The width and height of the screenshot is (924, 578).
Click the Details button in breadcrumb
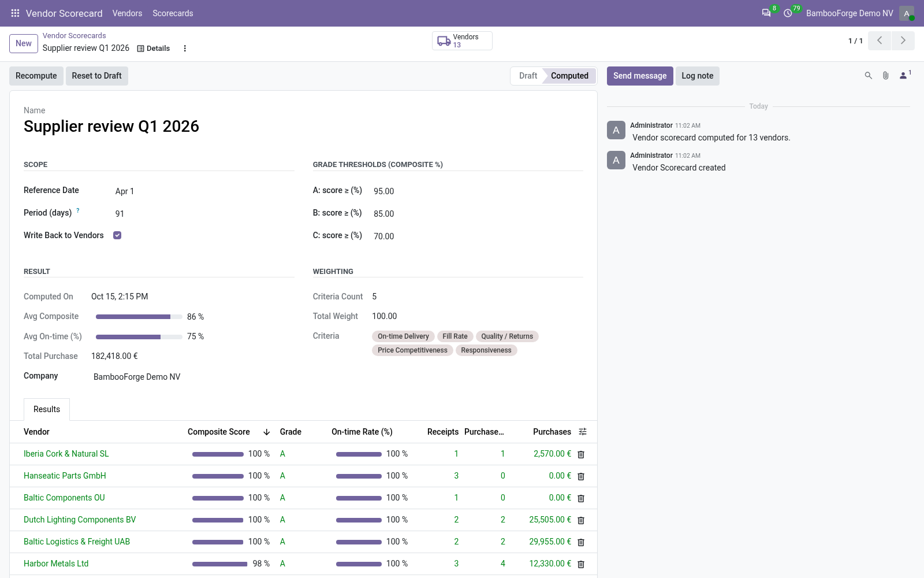153,49
